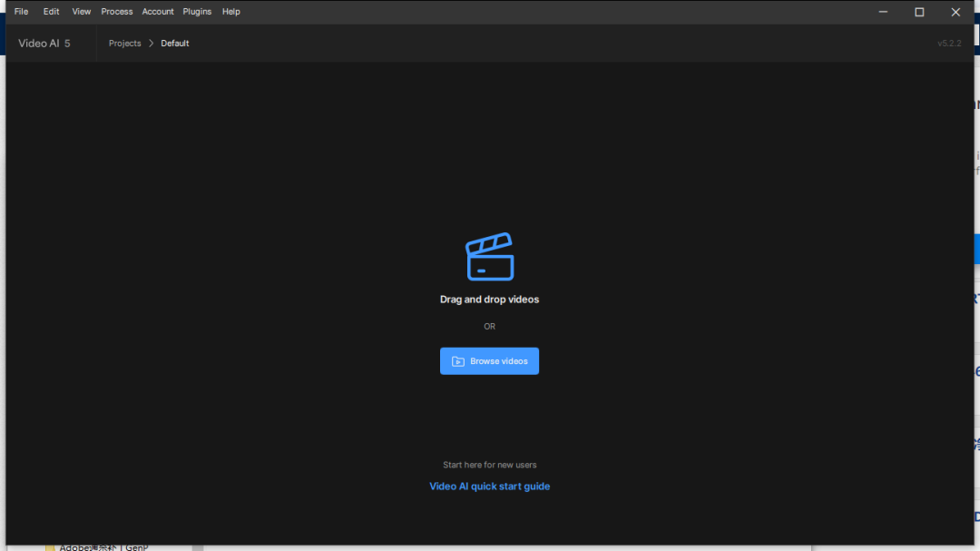Open the Video AI quick start guide
Screen dimensions: 980x551
(x=489, y=486)
